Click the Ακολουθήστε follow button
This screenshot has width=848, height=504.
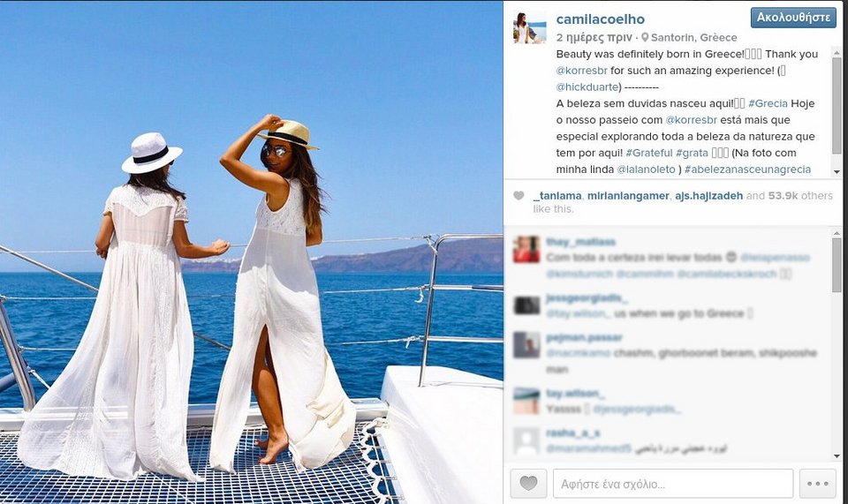click(793, 18)
